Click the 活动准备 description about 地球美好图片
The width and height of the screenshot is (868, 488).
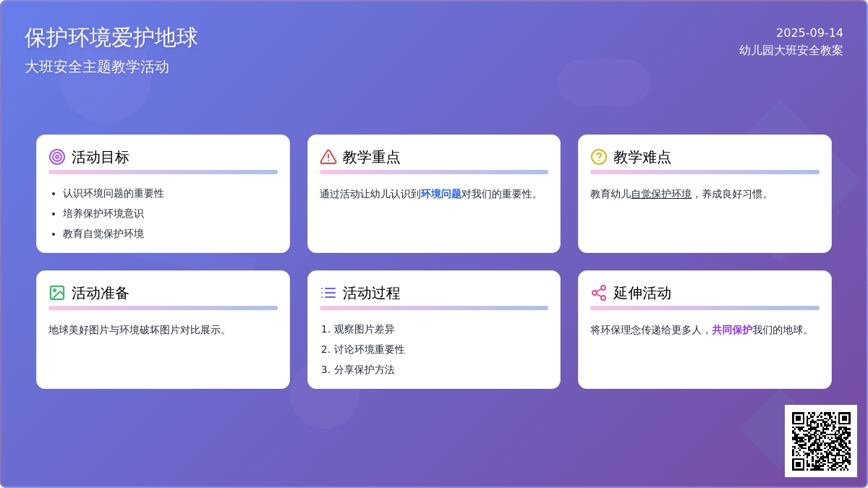(139, 330)
